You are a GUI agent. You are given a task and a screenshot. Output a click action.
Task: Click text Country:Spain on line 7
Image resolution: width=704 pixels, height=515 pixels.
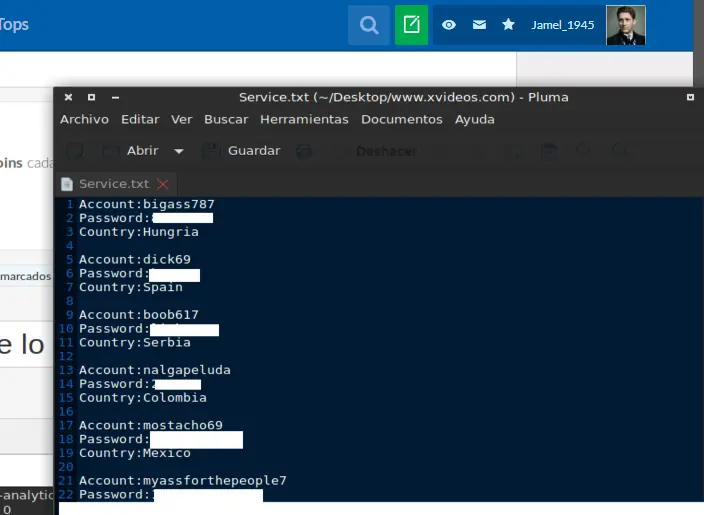click(x=131, y=287)
